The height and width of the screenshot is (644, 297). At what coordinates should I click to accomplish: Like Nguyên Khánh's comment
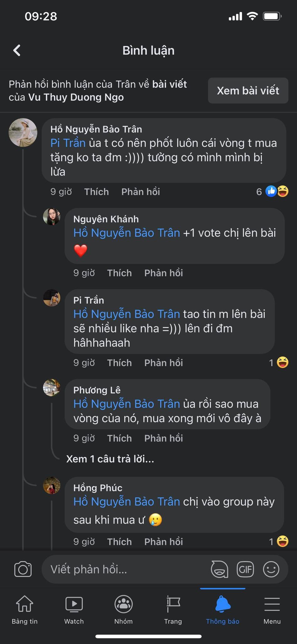119,273
